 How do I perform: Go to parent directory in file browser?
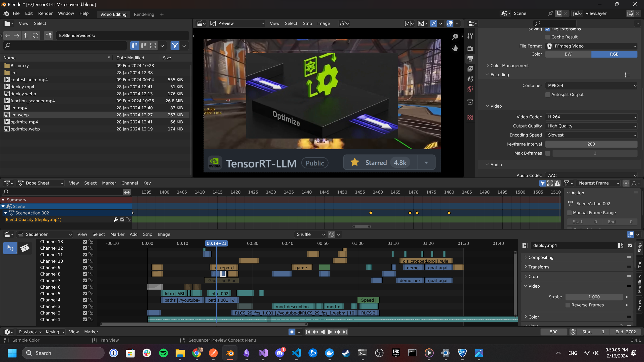coord(26,36)
